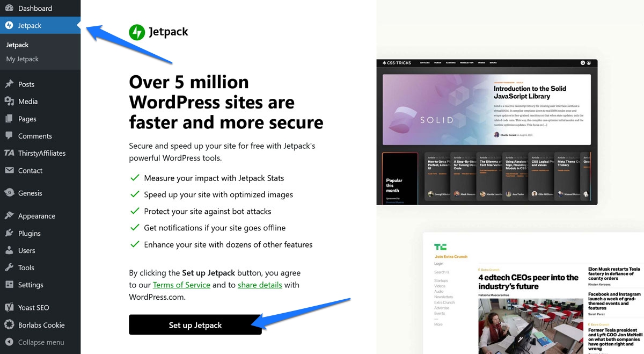This screenshot has width=644, height=354.
Task: Select My Jetpack submenu entry
Action: pos(23,59)
